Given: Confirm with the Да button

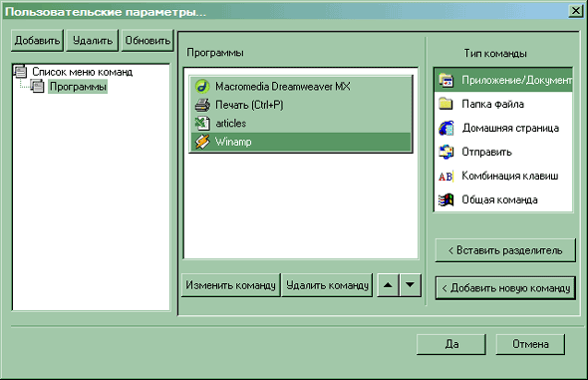Looking at the screenshot, I should 451,344.
